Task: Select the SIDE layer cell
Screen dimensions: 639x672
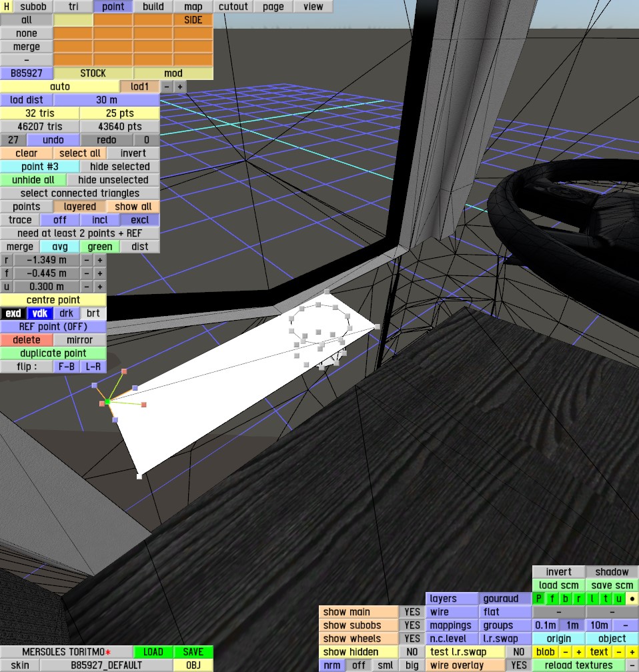Action: (193, 20)
